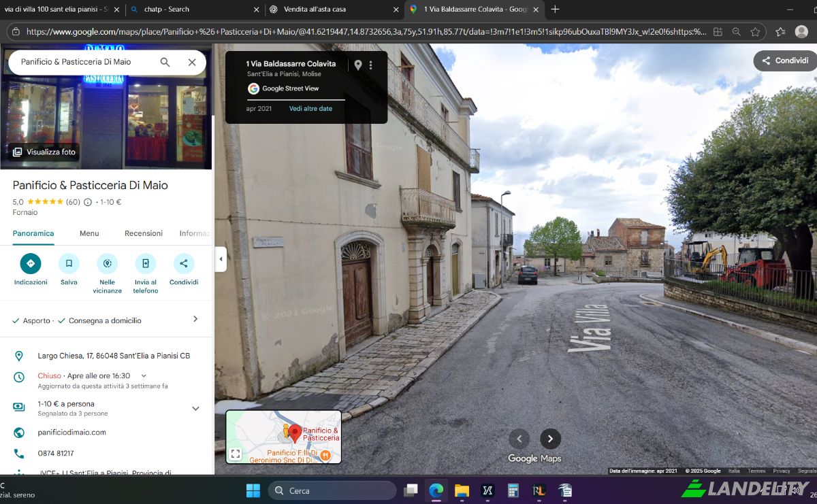Open panificiodimaio.com website link
Screen dimensions: 817x504
click(72, 432)
